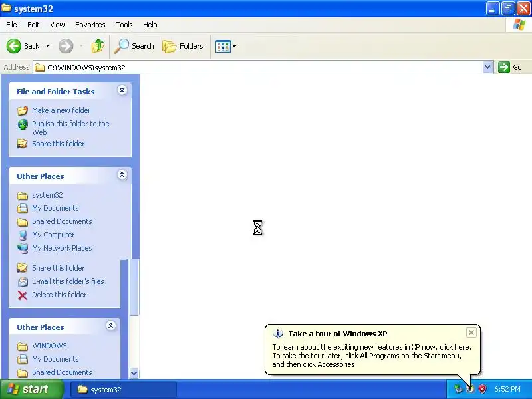Select the system32 taskbar button
The width and height of the screenshot is (532, 399).
pos(124,390)
